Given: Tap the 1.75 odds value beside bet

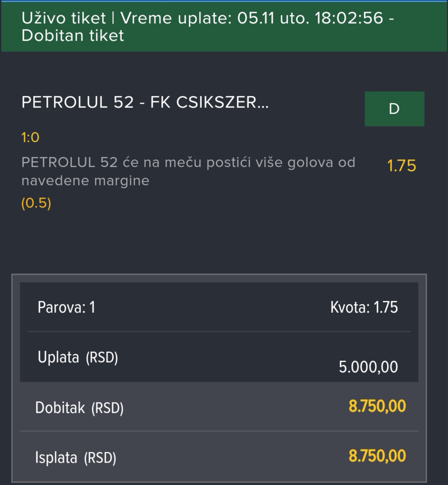Looking at the screenshot, I should [401, 166].
